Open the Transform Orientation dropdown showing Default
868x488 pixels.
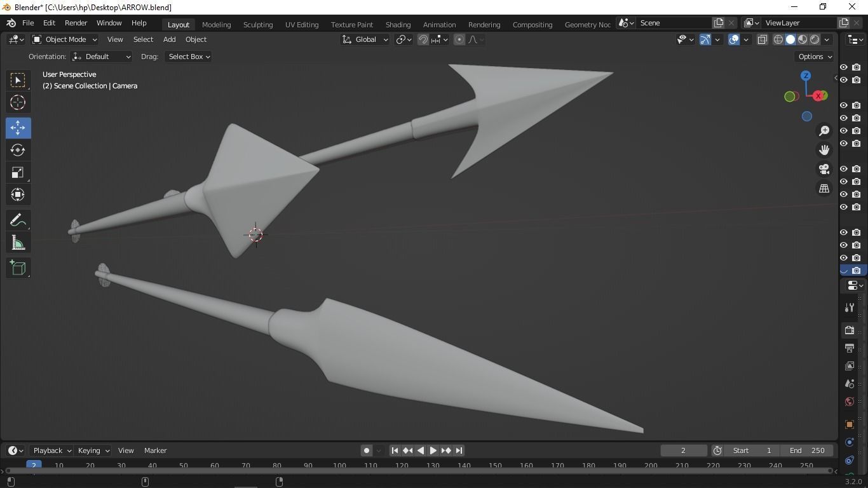click(x=102, y=57)
